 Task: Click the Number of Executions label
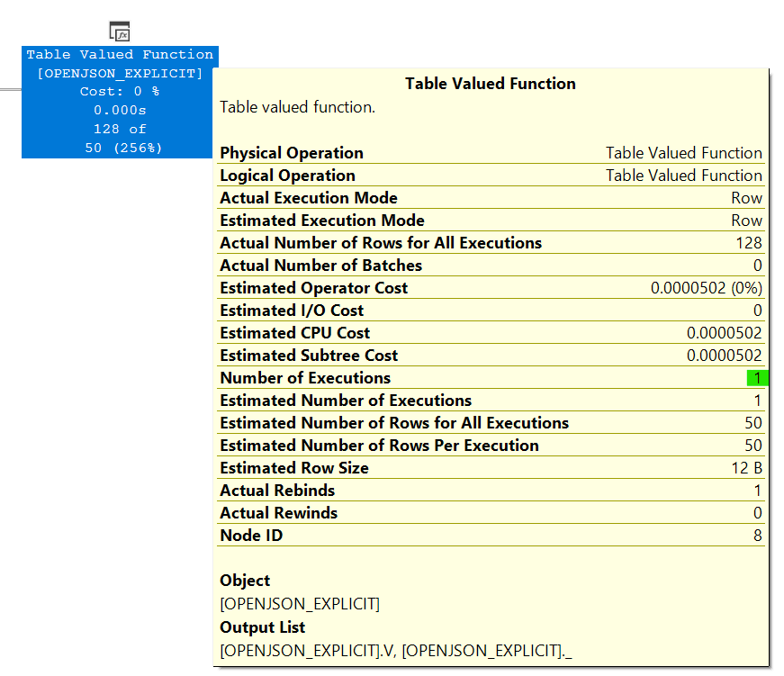tap(305, 378)
